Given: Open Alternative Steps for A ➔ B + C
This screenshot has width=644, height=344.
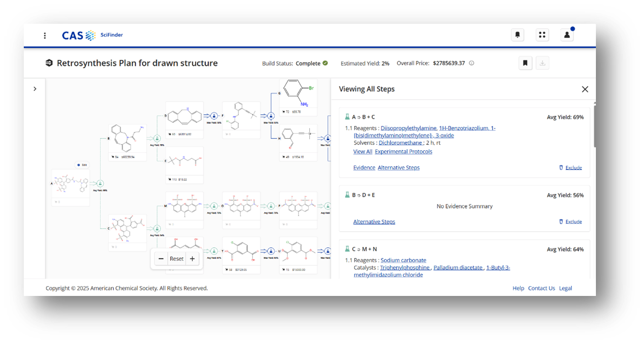Looking at the screenshot, I should click(x=398, y=167).
